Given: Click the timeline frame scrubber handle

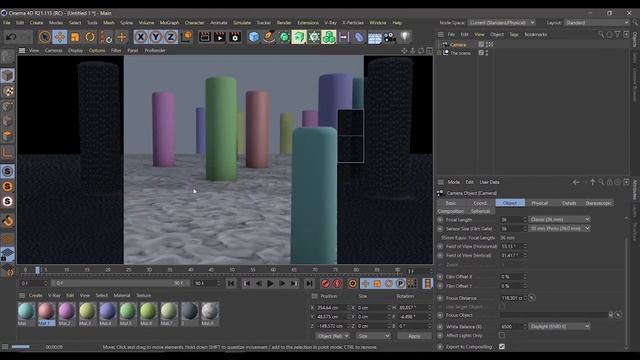Looking at the screenshot, I should (x=38, y=270).
